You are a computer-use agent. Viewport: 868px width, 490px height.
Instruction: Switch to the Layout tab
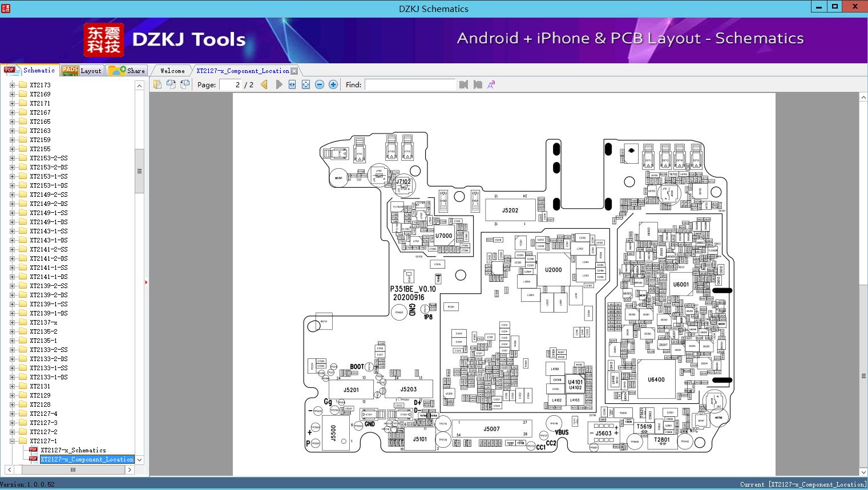[x=82, y=71]
